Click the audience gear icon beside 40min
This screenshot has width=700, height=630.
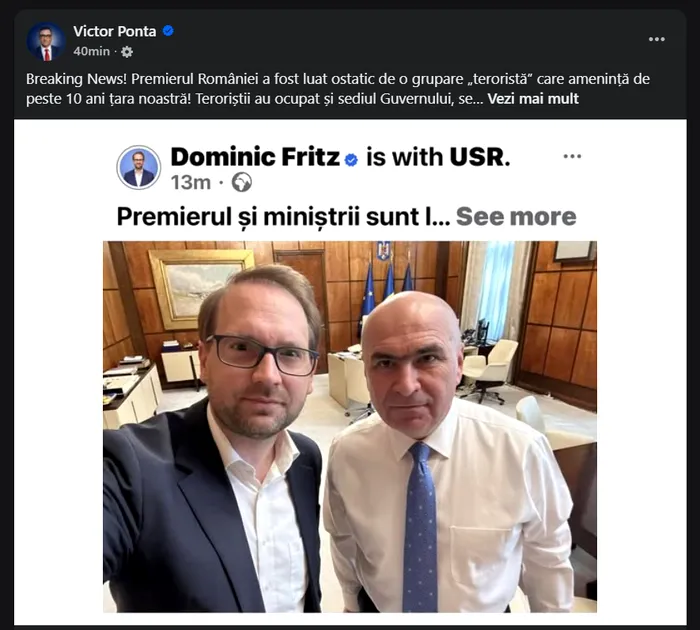[127, 51]
